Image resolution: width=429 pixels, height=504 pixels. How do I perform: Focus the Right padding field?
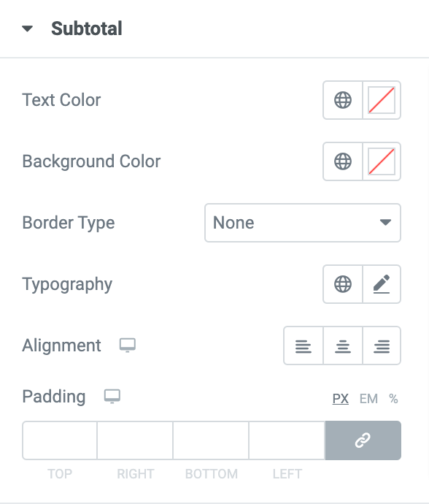[135, 440]
